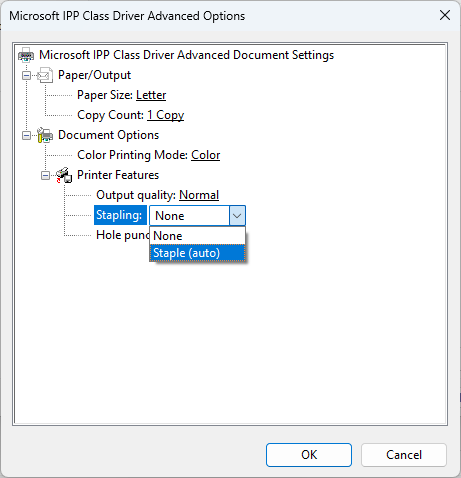Viewport: 461px width, 478px height.
Task: Click the Printer Features icon
Action: pos(64,175)
